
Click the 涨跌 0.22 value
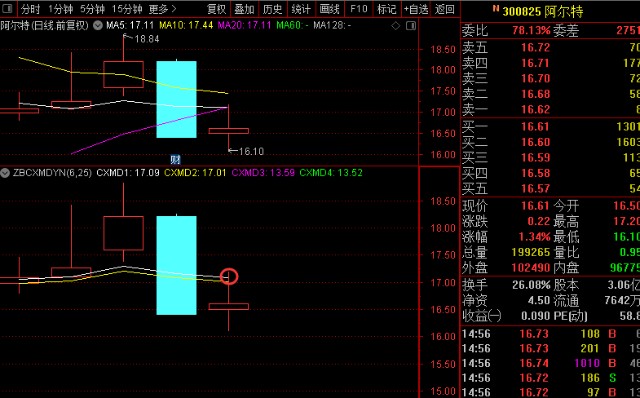tap(539, 221)
